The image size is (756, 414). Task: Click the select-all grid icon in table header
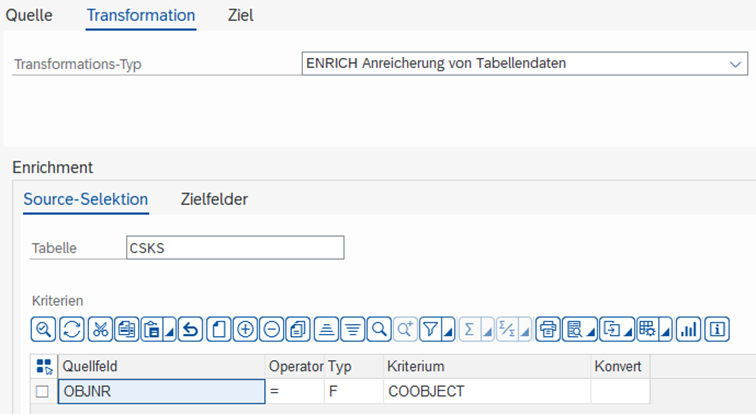click(x=44, y=367)
